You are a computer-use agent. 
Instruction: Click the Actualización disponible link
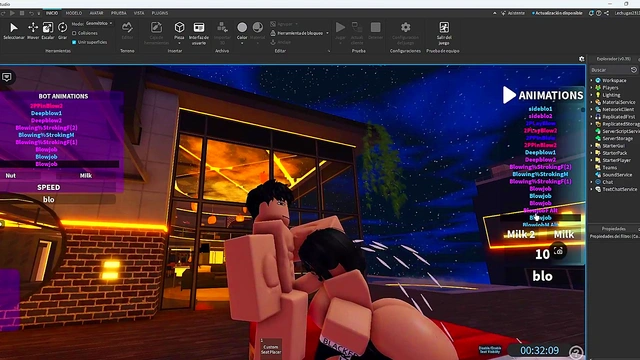557,13
